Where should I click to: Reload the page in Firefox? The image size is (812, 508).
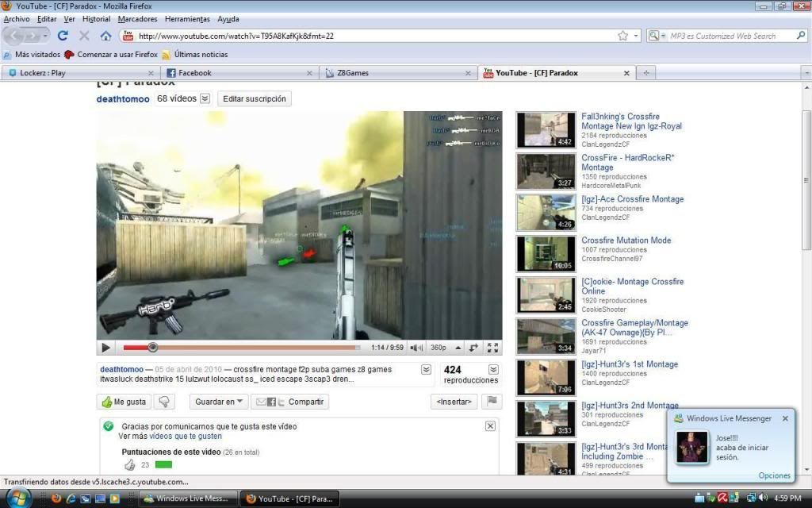tap(63, 36)
